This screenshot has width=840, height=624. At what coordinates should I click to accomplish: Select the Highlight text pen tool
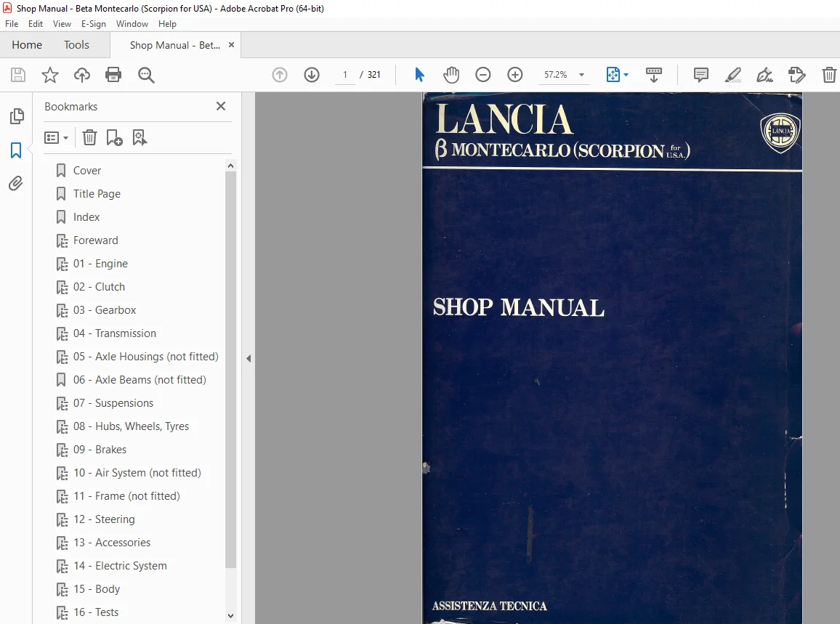tap(733, 75)
